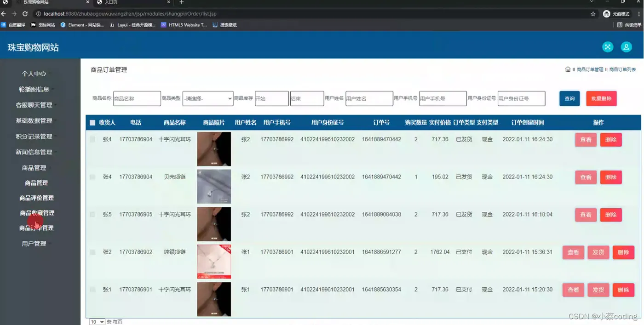
Task: Open the user profile icon in header
Action: 626,47
